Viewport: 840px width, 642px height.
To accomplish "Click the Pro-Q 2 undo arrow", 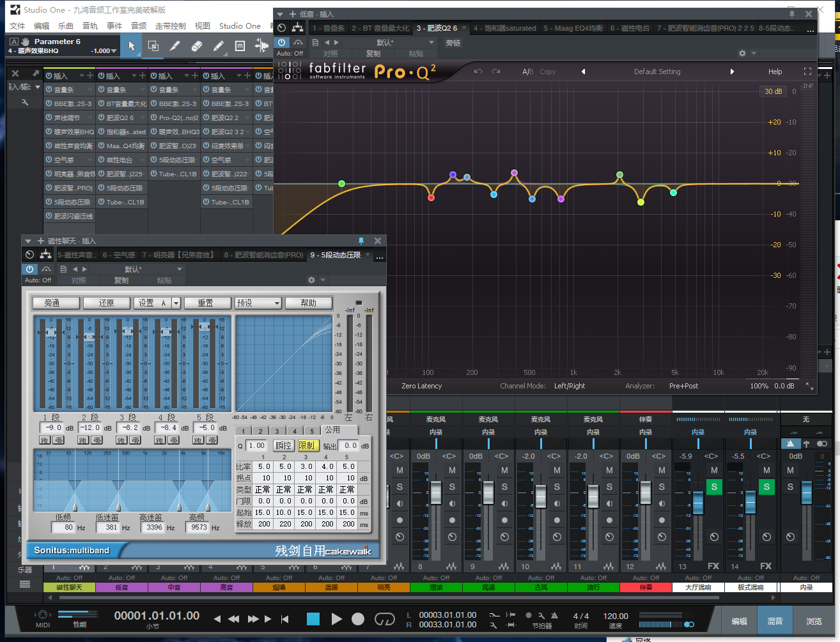I will [478, 72].
